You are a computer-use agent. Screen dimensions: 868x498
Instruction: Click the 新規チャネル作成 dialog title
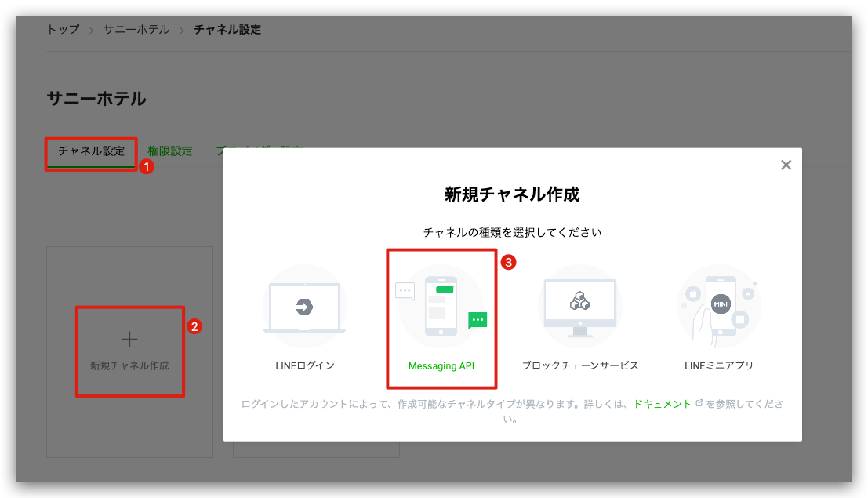pos(512,194)
